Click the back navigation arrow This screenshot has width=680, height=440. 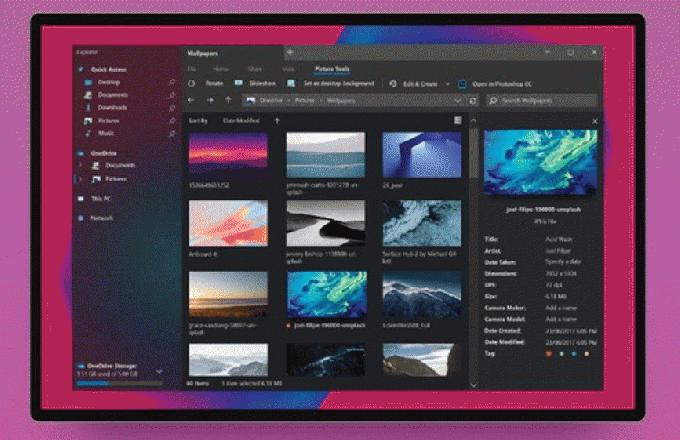click(x=193, y=101)
